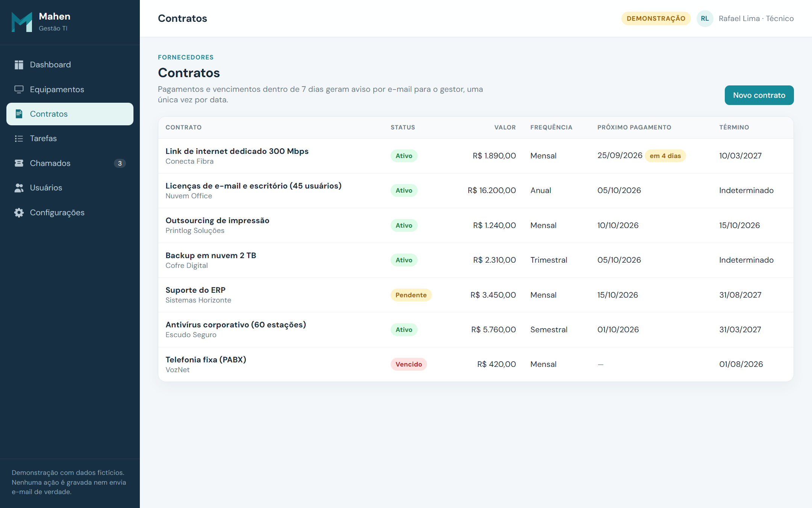Click the Rafael Lima · Técnico user label
The width and height of the screenshot is (812, 508).
(x=756, y=18)
